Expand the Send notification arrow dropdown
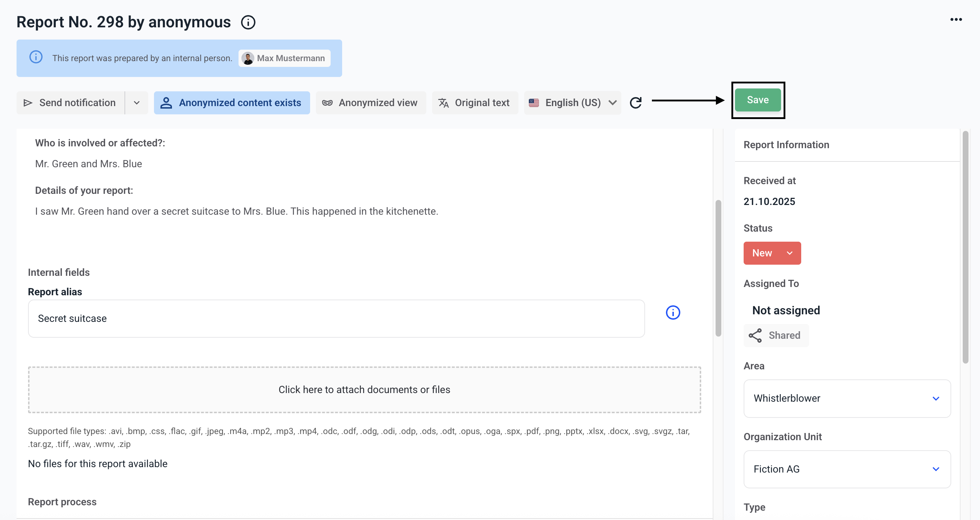Viewport: 980px width, 520px height. click(137, 103)
